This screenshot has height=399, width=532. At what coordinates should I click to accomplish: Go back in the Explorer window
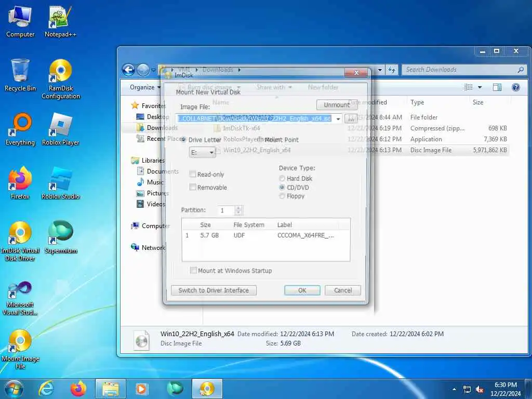tap(129, 70)
